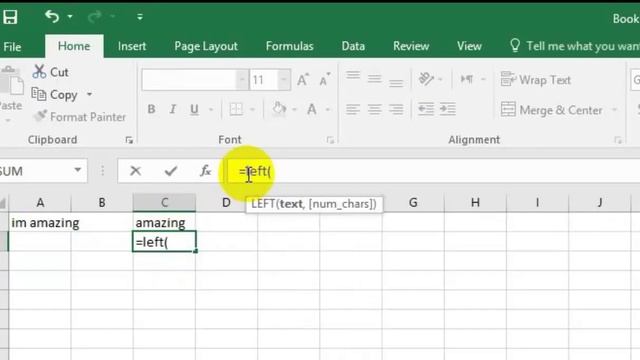Expand the Copy options dropdown arrow

tap(89, 95)
